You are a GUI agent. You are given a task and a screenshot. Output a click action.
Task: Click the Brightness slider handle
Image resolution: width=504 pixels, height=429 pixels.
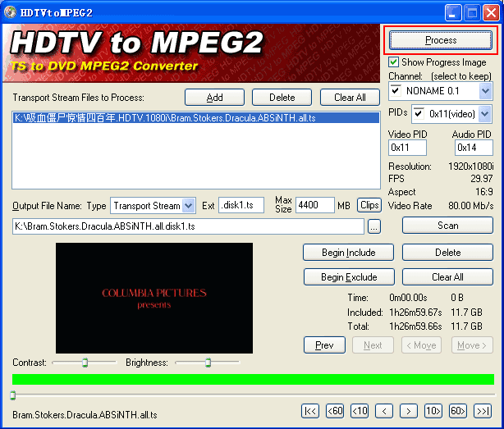point(208,363)
